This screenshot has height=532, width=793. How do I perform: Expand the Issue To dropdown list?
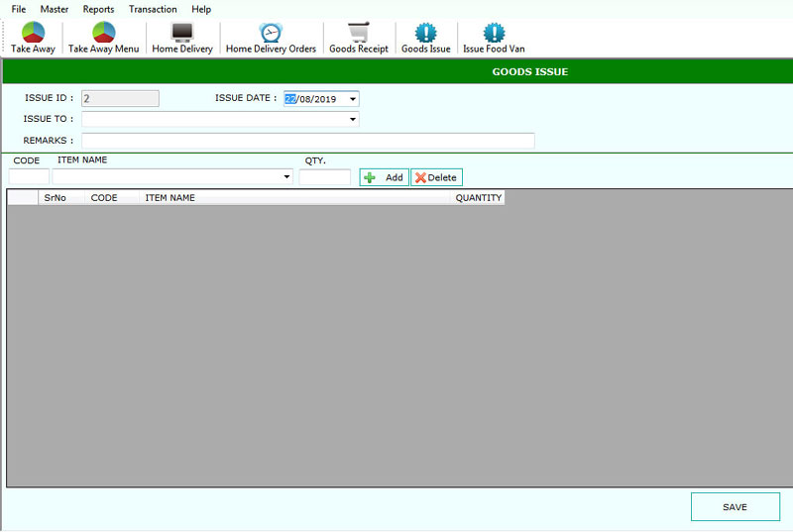point(353,120)
